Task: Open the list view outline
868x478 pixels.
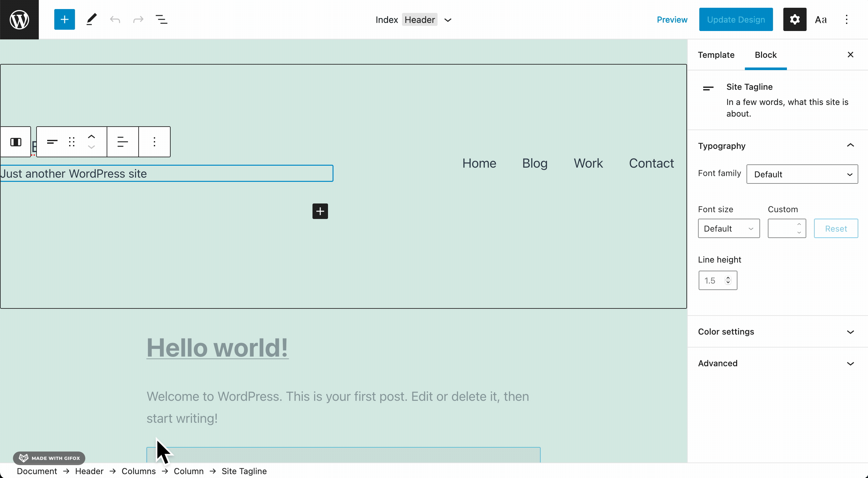Action: 161,19
